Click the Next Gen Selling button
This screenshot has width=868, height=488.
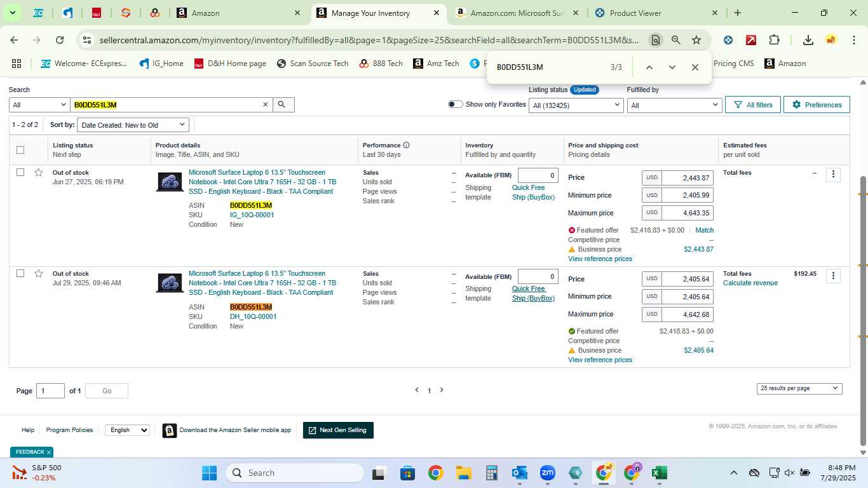pyautogui.click(x=338, y=430)
